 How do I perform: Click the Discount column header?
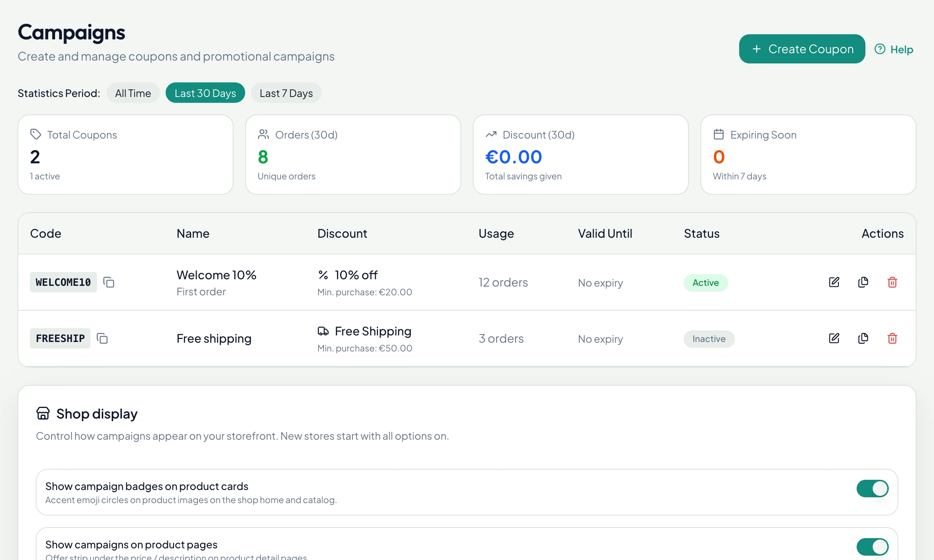point(342,234)
